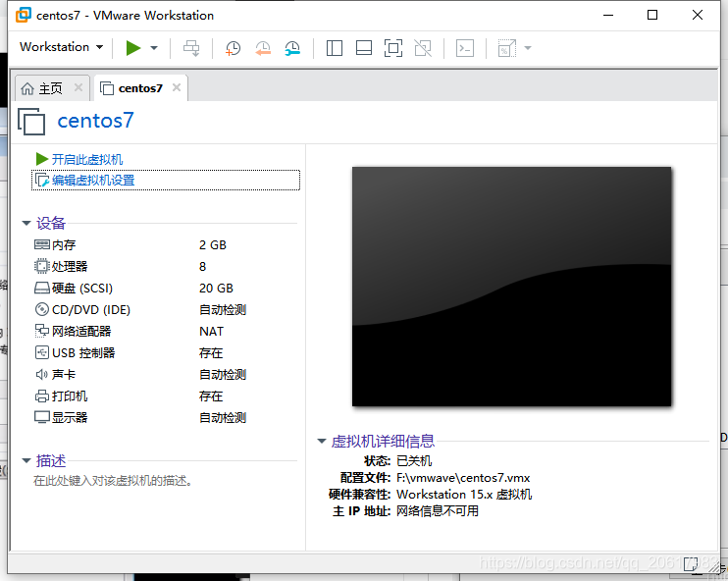728x581 pixels.
Task: Click the green power on toolbar button
Action: (x=133, y=47)
